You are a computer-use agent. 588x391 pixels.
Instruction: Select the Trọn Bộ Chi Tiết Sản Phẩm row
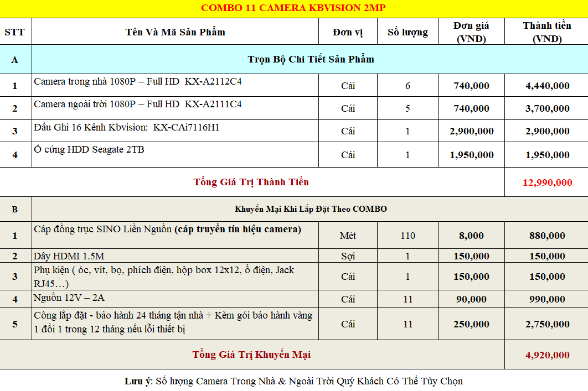click(311, 59)
